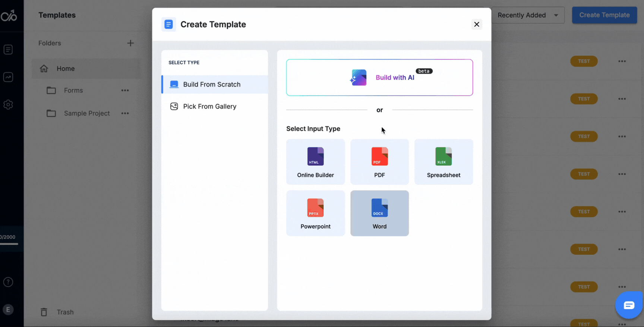Open the Home folder

pos(66,69)
